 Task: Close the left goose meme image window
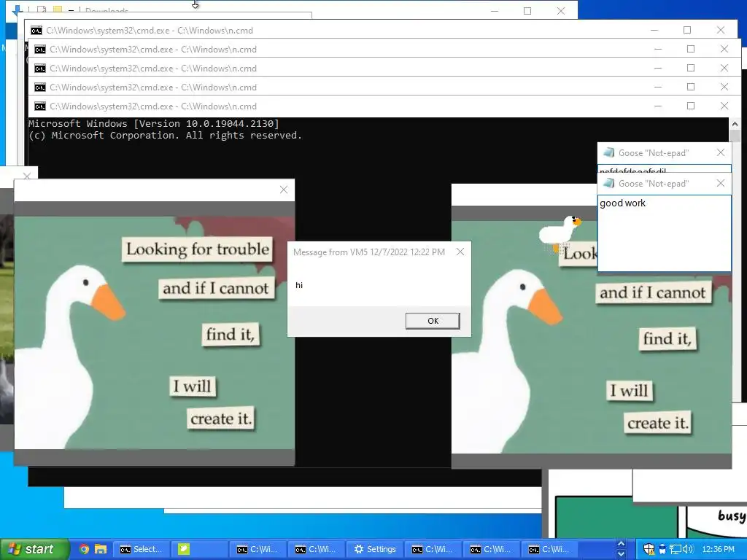coord(284,190)
